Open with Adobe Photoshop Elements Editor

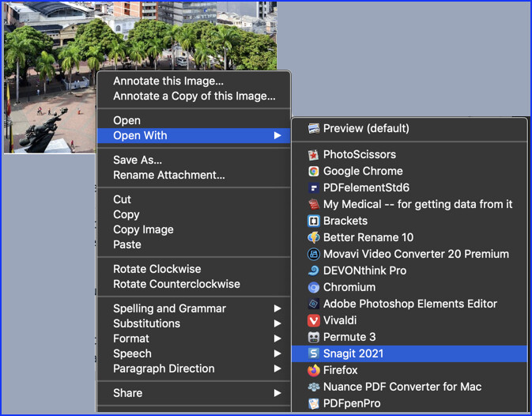(409, 304)
